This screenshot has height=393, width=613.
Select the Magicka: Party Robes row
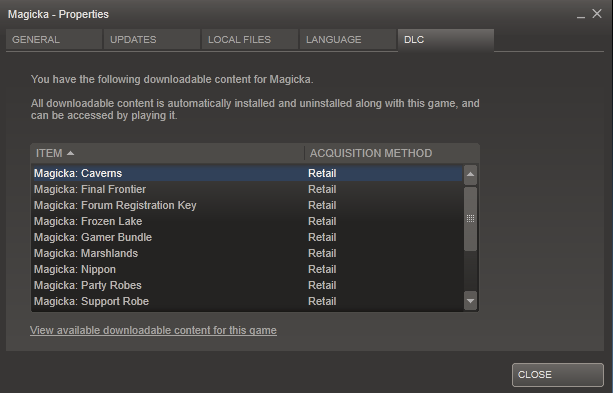point(247,285)
